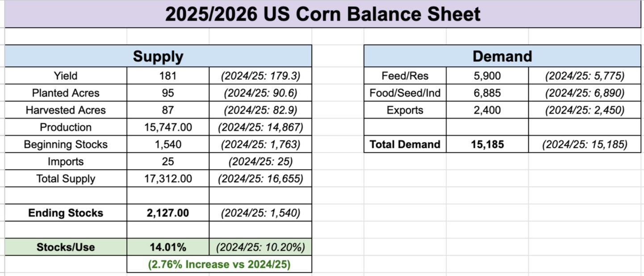Click the Supply header cell
Image resolution: width=644 pixels, height=276 pixels.
click(158, 56)
